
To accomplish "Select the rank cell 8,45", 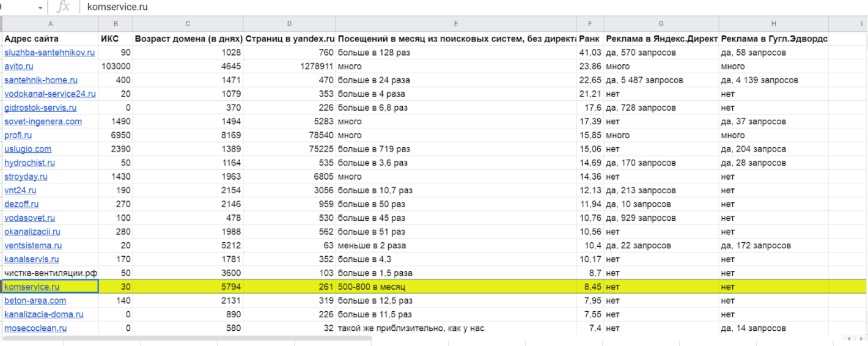I will (x=590, y=287).
